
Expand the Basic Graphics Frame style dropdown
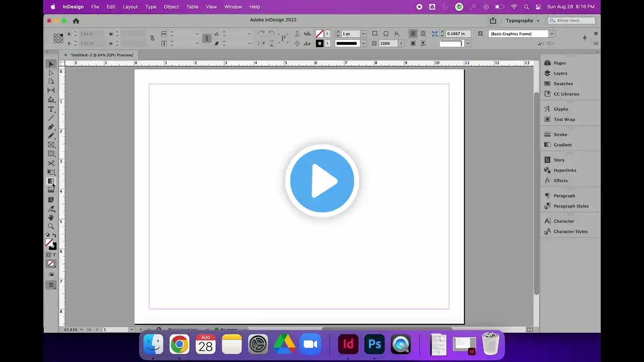(x=551, y=34)
